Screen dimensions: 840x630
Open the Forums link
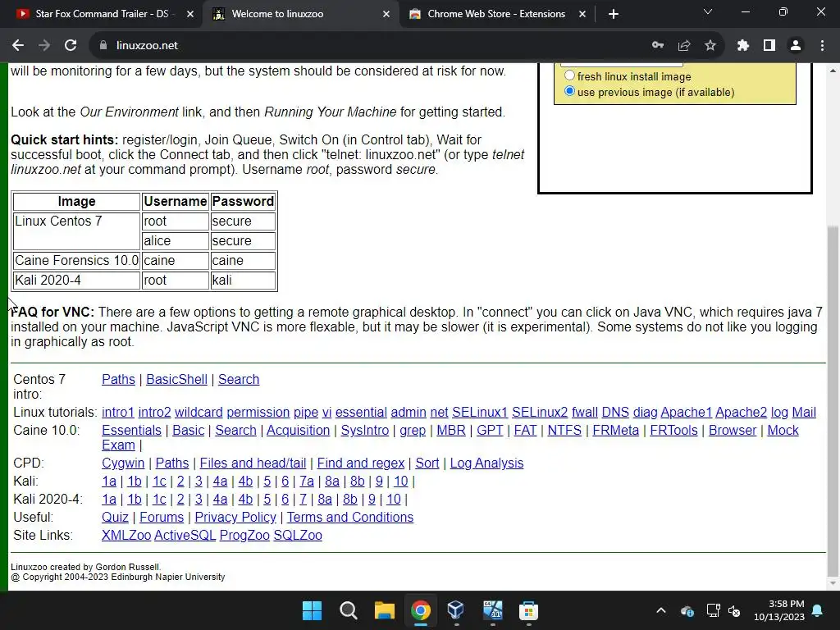(162, 517)
